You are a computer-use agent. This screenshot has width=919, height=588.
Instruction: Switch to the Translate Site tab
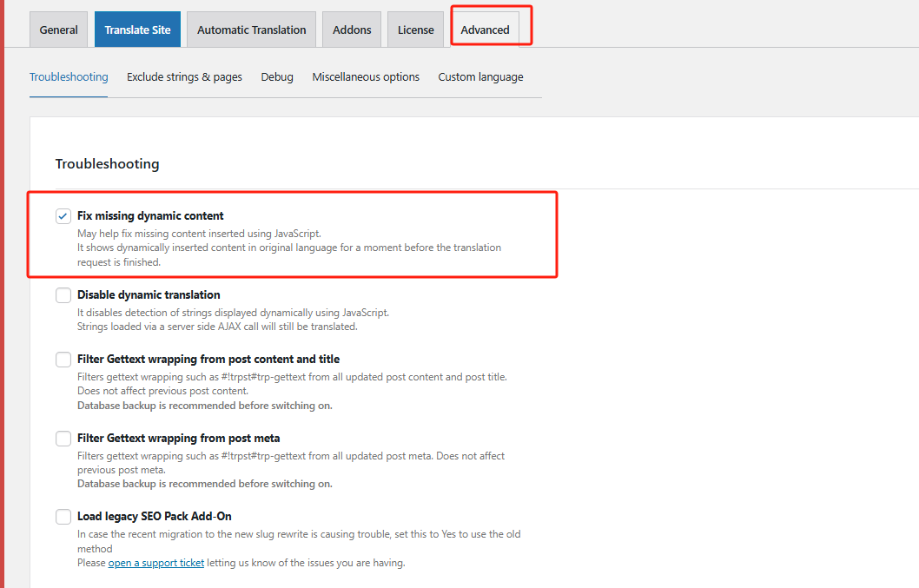click(137, 30)
